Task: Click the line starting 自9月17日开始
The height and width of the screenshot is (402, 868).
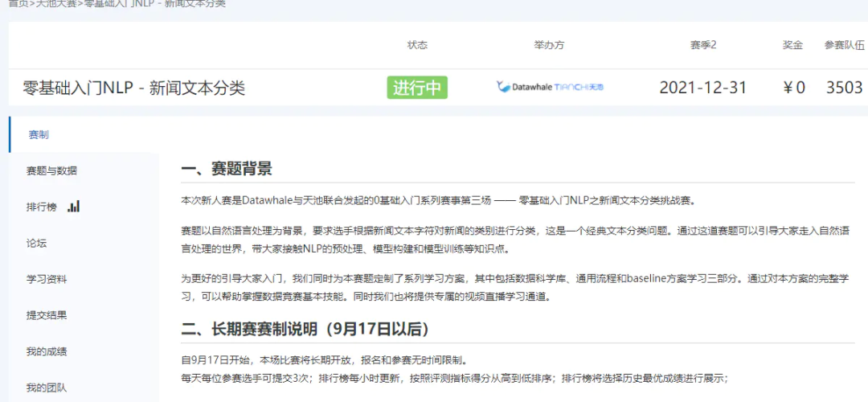Action: point(325,362)
